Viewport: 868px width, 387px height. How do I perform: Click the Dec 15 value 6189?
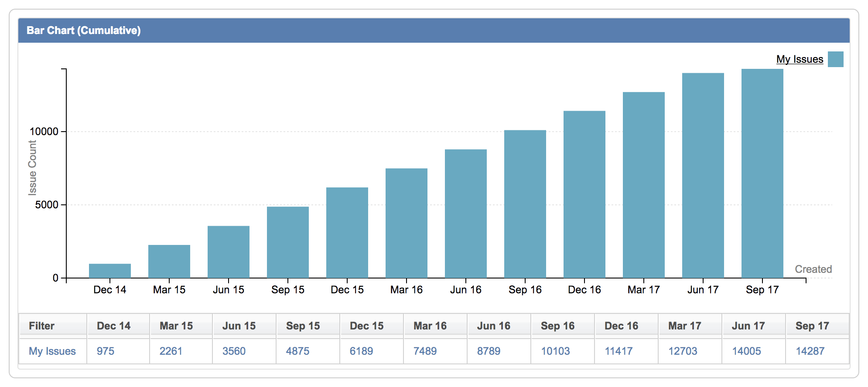pos(361,351)
